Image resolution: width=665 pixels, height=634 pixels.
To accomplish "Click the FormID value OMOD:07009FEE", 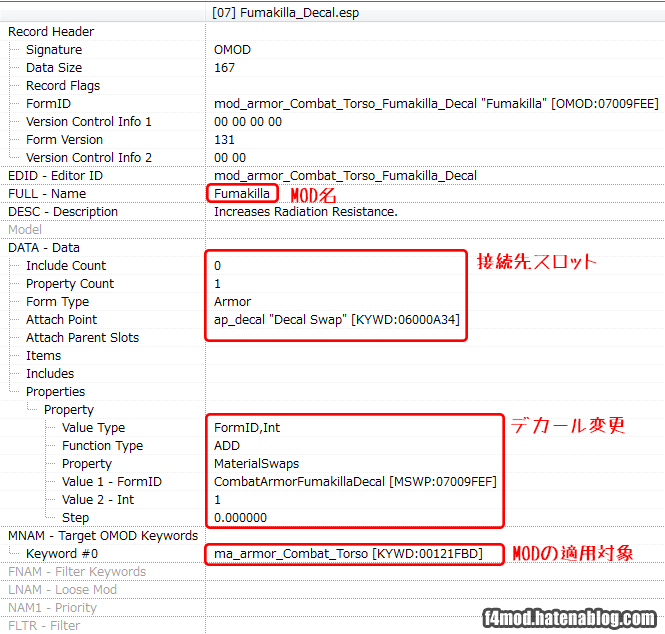I will pyautogui.click(x=436, y=103).
